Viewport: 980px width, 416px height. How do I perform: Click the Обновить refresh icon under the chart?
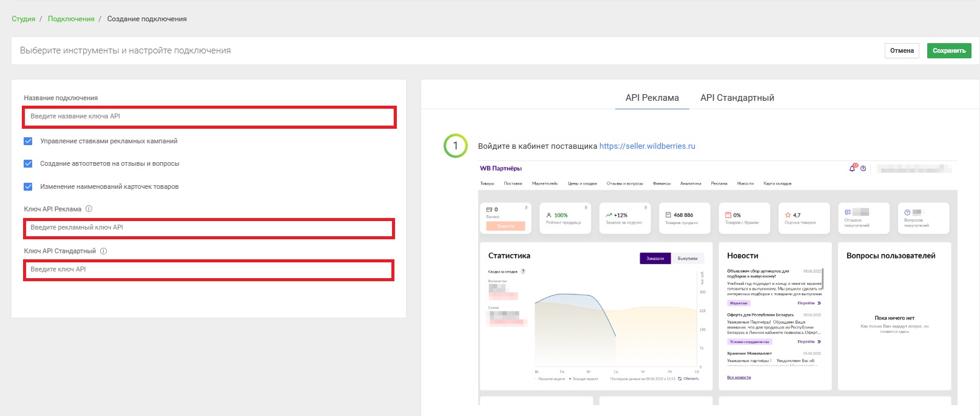(680, 378)
